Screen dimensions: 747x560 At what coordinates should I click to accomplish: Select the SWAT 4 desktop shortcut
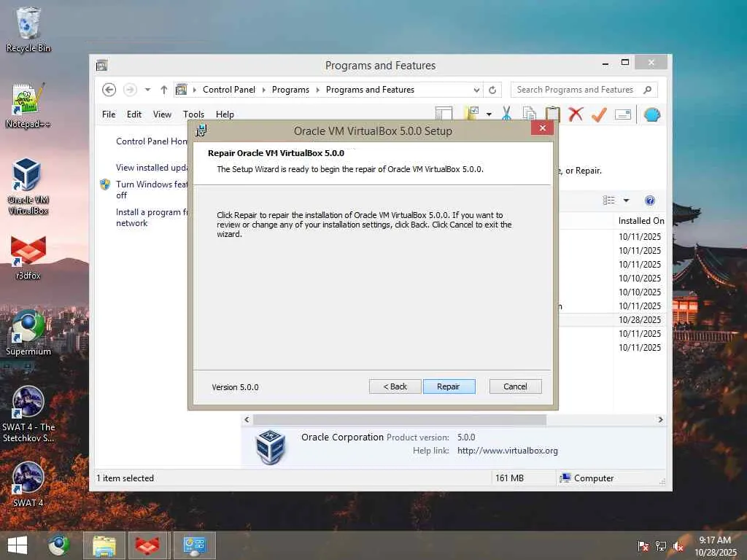pos(28,484)
